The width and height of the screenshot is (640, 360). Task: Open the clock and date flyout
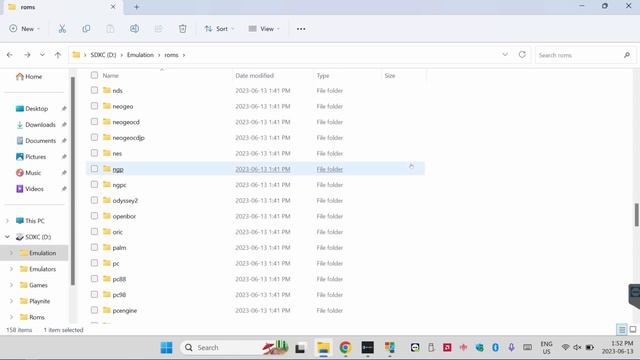617,347
